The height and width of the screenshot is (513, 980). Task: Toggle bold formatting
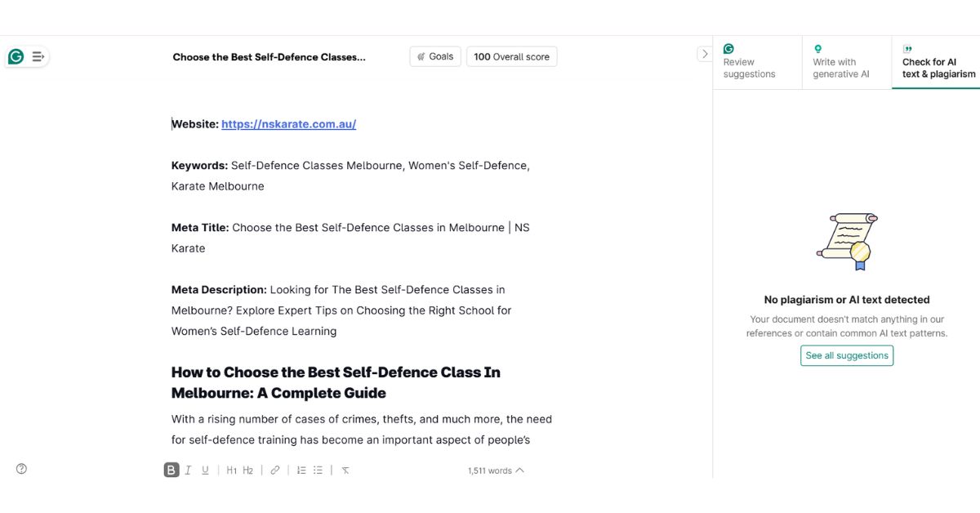(171, 470)
